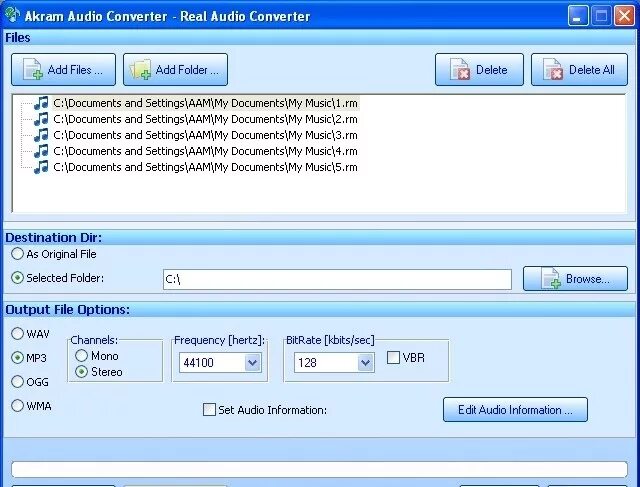Select file path ending in 3.rm

(206, 135)
